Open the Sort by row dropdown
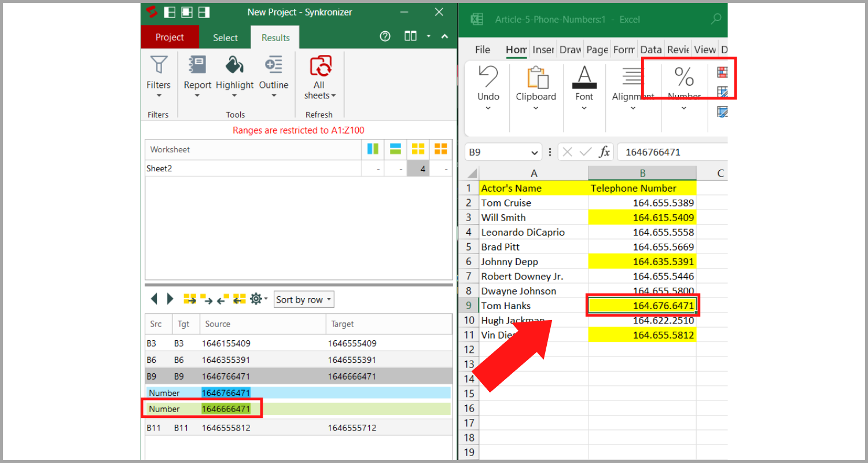The image size is (868, 463). click(303, 299)
